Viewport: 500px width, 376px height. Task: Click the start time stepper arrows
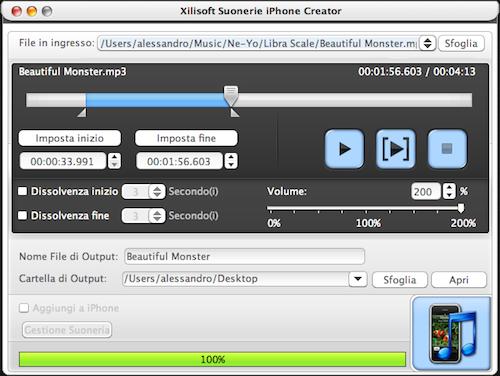[114, 161]
